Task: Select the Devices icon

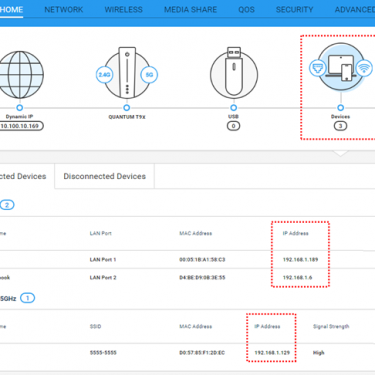Action: point(341,68)
